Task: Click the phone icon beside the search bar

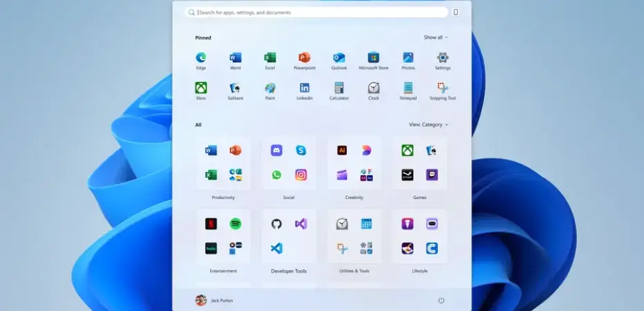Action: pos(455,12)
